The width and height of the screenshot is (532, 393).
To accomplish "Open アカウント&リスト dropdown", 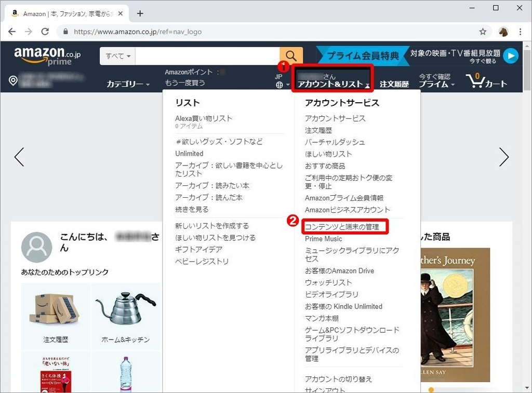I will pos(332,80).
